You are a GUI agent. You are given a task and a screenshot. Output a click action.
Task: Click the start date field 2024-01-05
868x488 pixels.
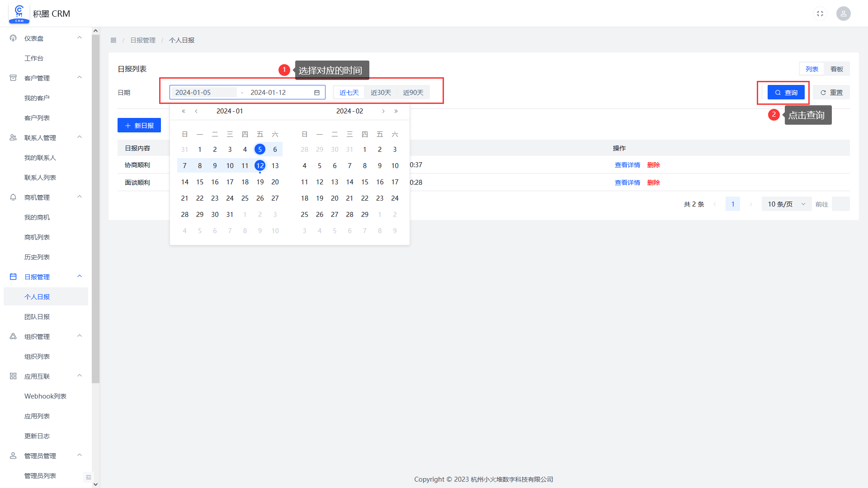pos(204,93)
